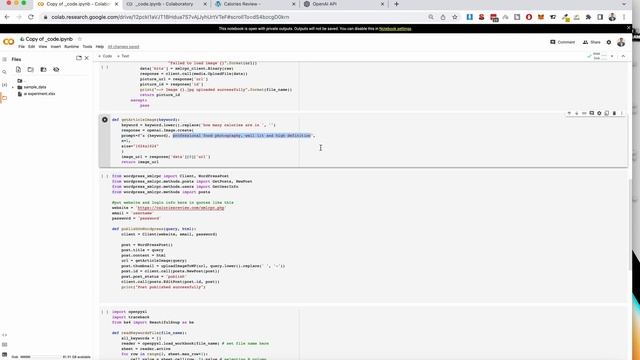Open more cell actions menu

[622, 113]
